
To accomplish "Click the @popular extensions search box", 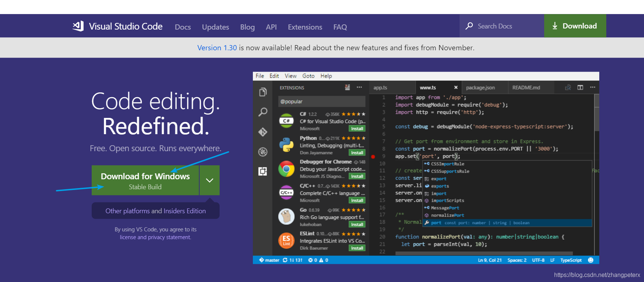I will tap(322, 101).
